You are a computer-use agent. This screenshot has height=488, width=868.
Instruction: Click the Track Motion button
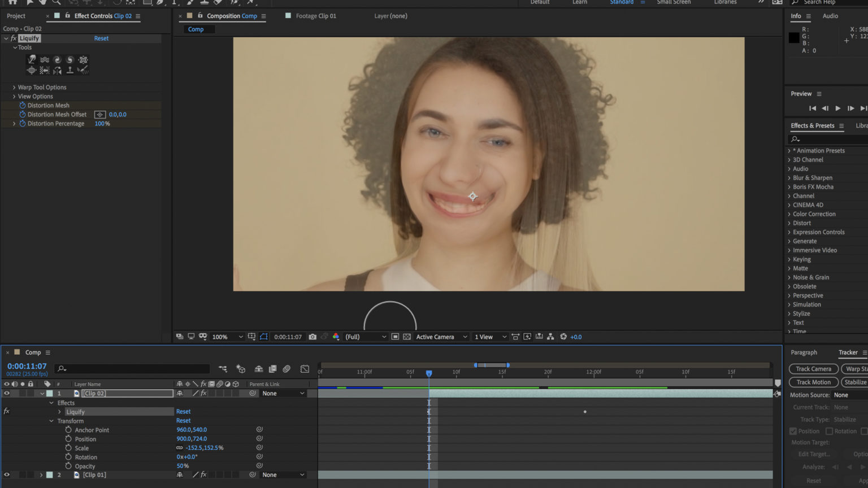point(813,382)
